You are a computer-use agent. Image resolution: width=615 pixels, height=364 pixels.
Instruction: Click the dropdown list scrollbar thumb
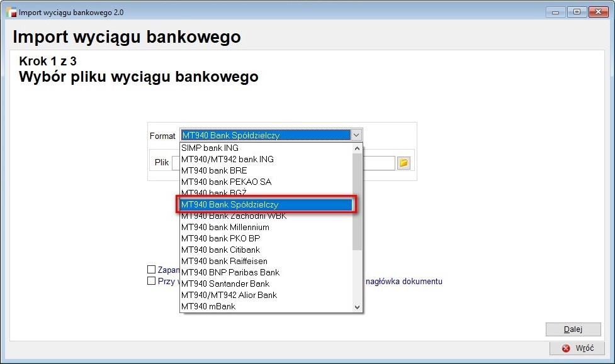[x=357, y=202]
